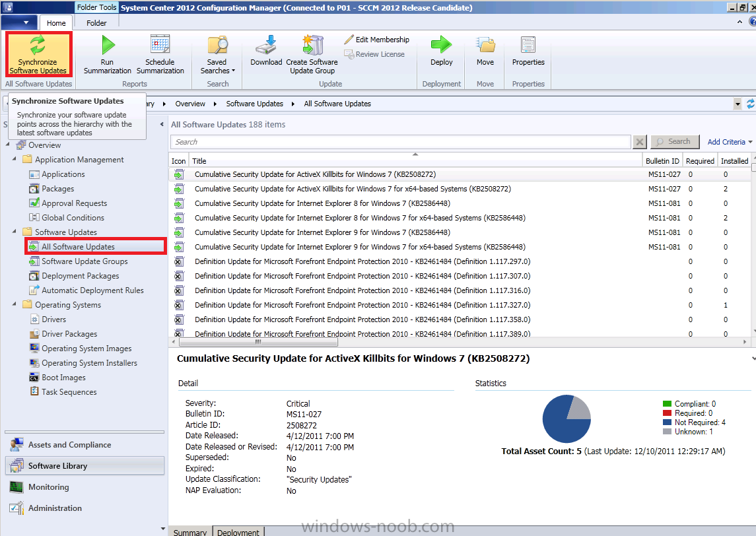Click inside the Search input field
The width and height of the screenshot is (756, 536).
[400, 142]
